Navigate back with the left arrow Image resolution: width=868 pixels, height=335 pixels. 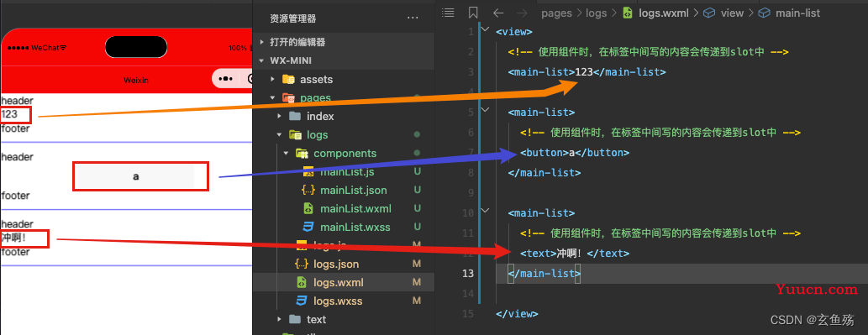click(x=498, y=13)
